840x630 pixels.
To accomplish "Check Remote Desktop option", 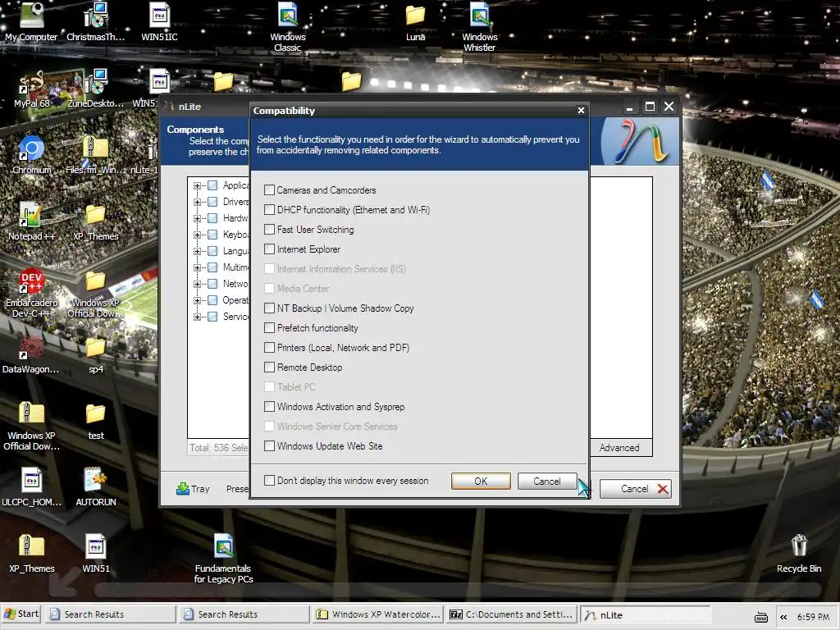I will [269, 367].
